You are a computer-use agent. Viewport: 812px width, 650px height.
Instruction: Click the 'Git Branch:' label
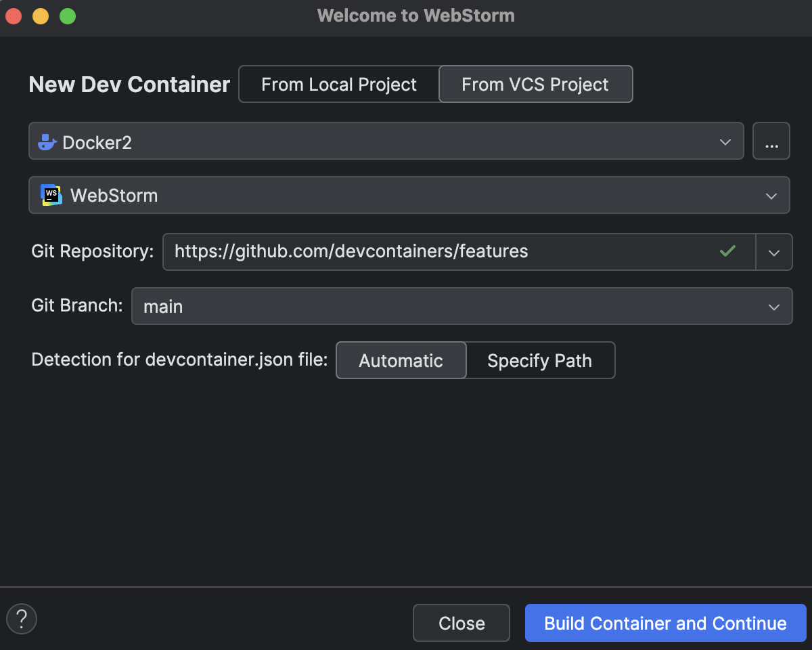(77, 305)
